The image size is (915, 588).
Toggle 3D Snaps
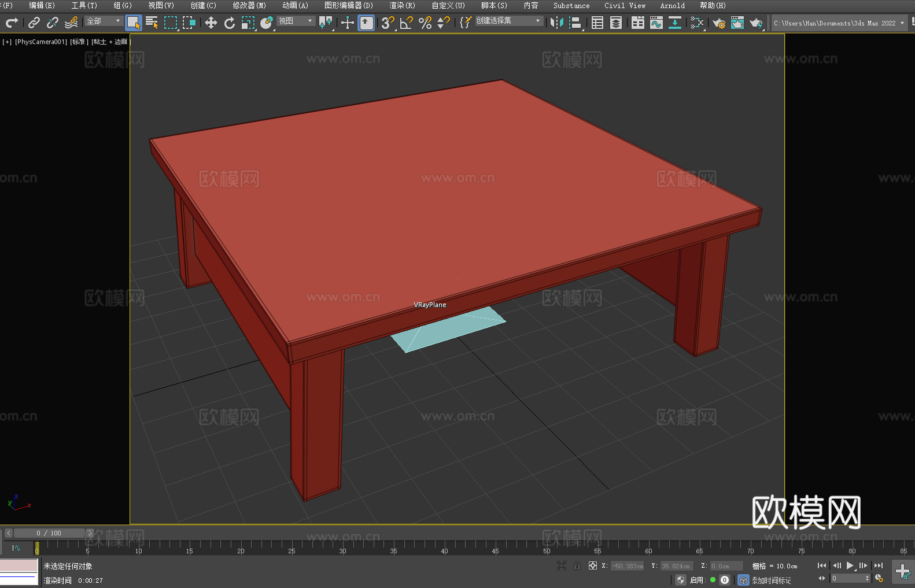(x=388, y=23)
